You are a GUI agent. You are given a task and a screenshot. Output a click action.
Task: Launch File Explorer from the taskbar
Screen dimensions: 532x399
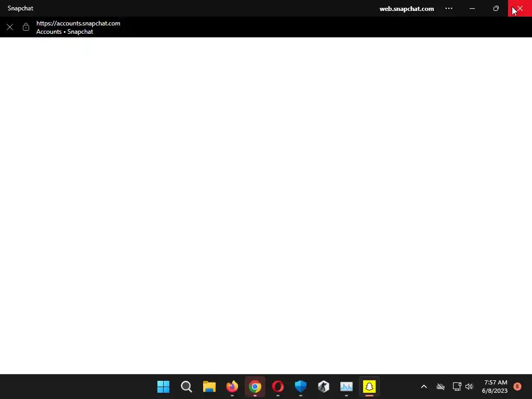tap(209, 387)
